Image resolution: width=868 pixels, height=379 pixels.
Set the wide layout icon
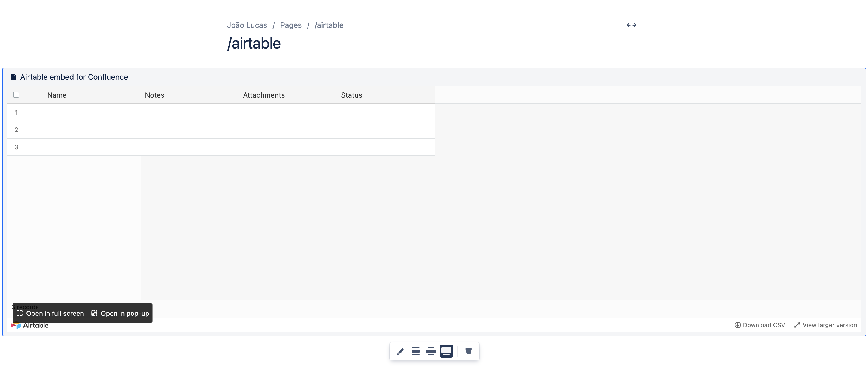431,351
